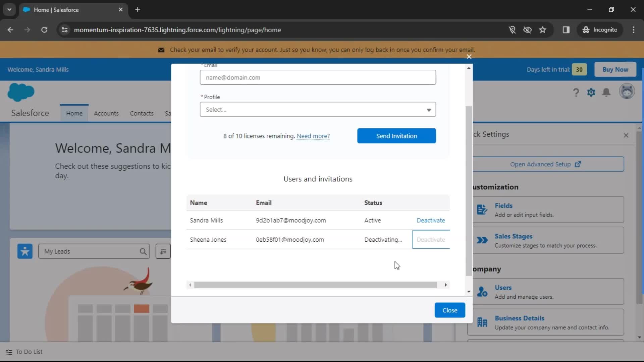Open the help question mark icon

576,92
